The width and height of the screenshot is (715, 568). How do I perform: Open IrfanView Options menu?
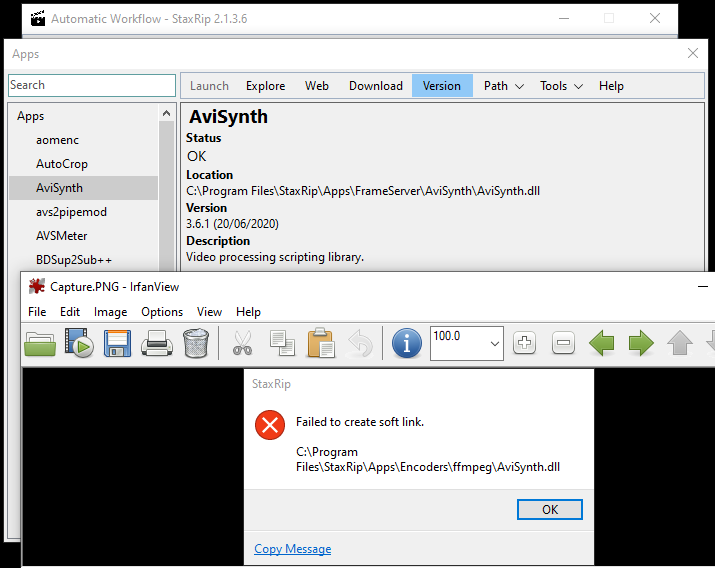tap(162, 312)
